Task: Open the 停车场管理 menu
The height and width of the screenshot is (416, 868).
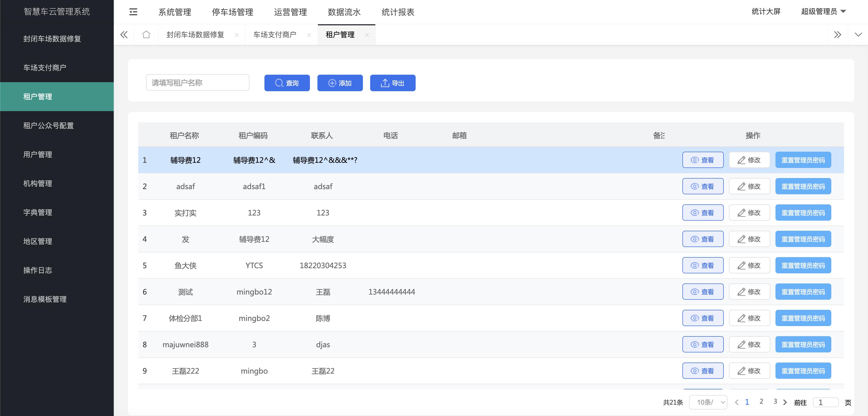Action: pos(232,12)
